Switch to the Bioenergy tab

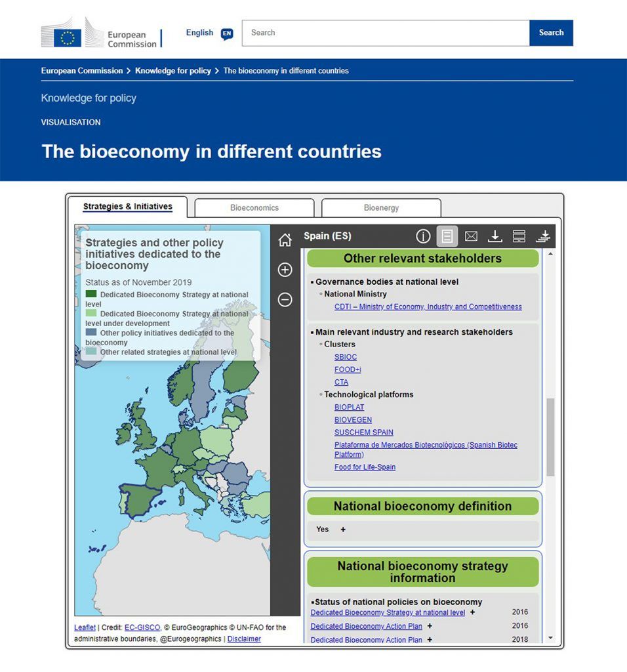click(381, 208)
